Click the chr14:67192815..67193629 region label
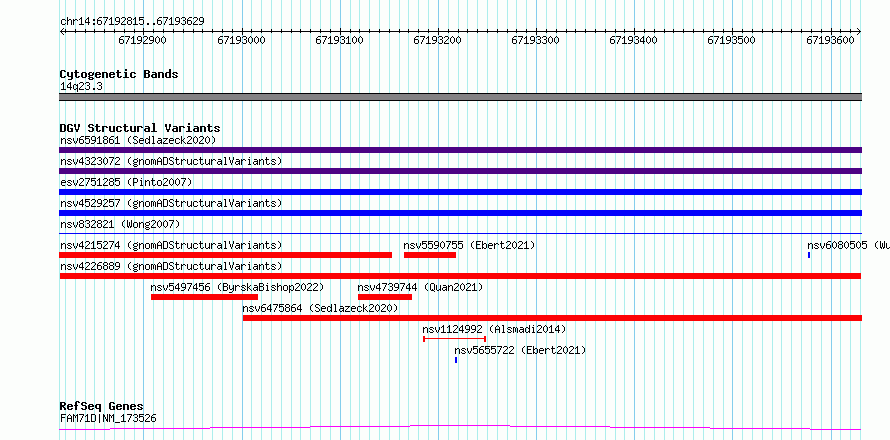Viewport: 890px width, 440px height. 132,21
